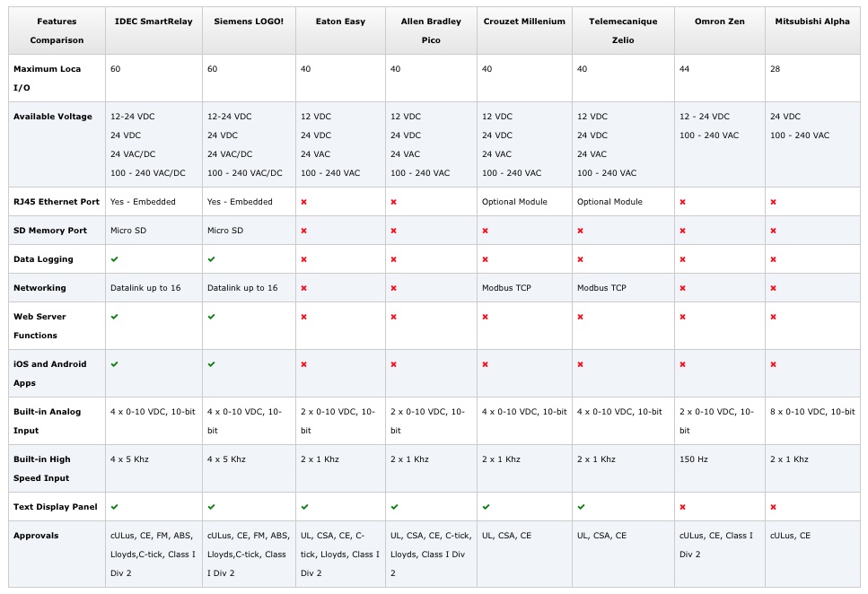Click red X for Mitsubishi Alpha Data Logging
Image resolution: width=868 pixels, height=594 pixels.
[x=774, y=259]
